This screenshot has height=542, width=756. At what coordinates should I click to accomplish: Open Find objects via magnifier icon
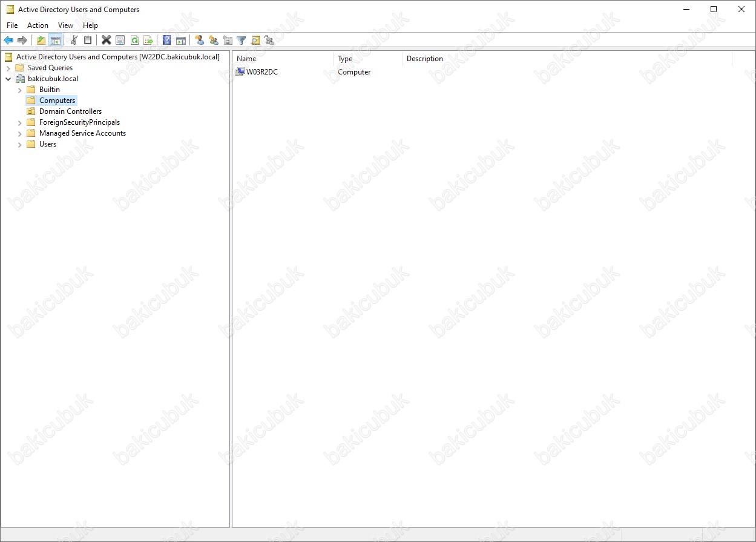[x=255, y=40]
